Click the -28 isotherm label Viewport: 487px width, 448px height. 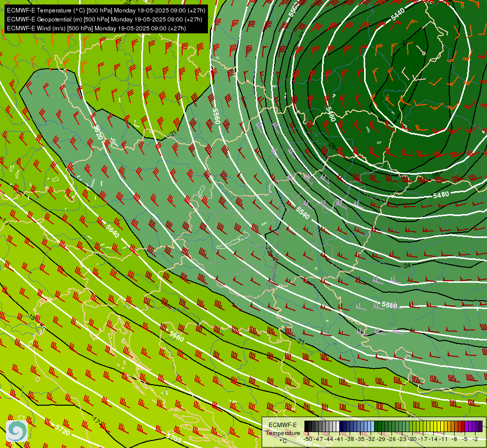[436, 176]
